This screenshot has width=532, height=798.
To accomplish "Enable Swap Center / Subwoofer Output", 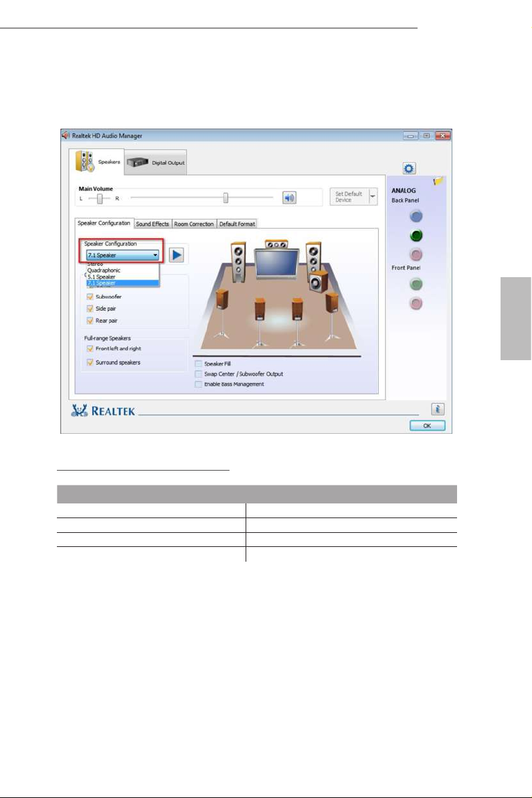I will point(198,374).
